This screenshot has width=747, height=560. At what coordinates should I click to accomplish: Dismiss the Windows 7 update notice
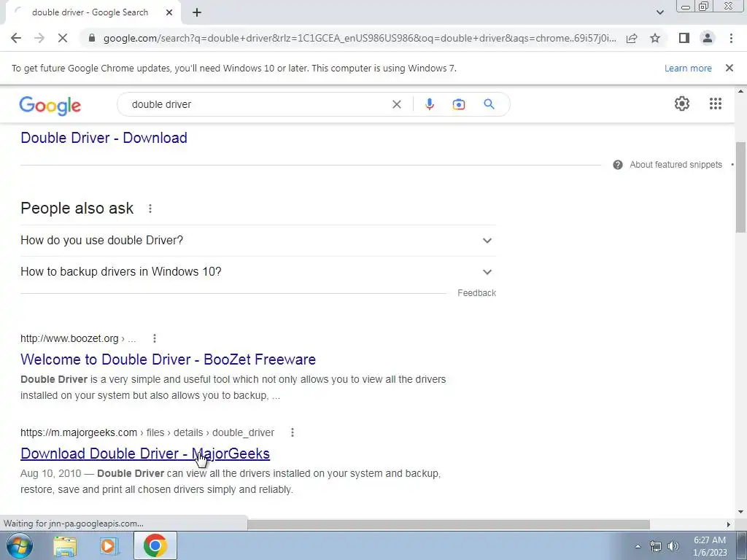[729, 68]
